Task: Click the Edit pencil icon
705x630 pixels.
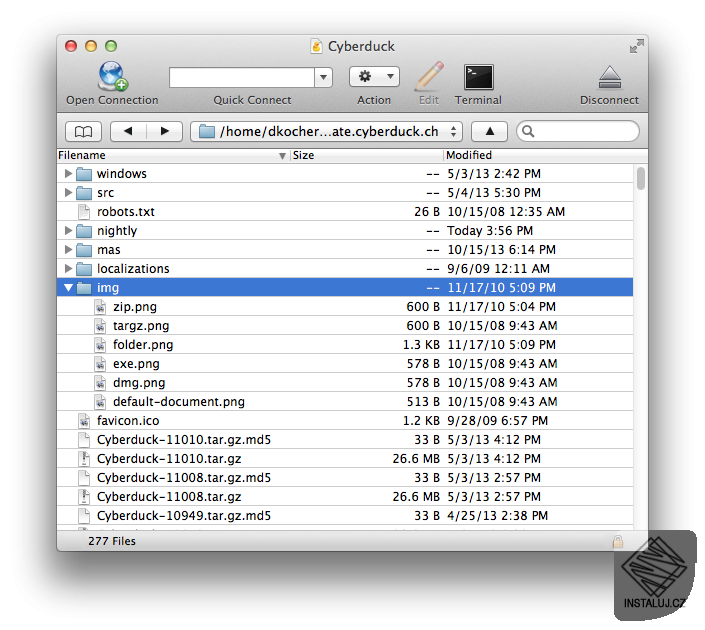Action: pyautogui.click(x=429, y=76)
